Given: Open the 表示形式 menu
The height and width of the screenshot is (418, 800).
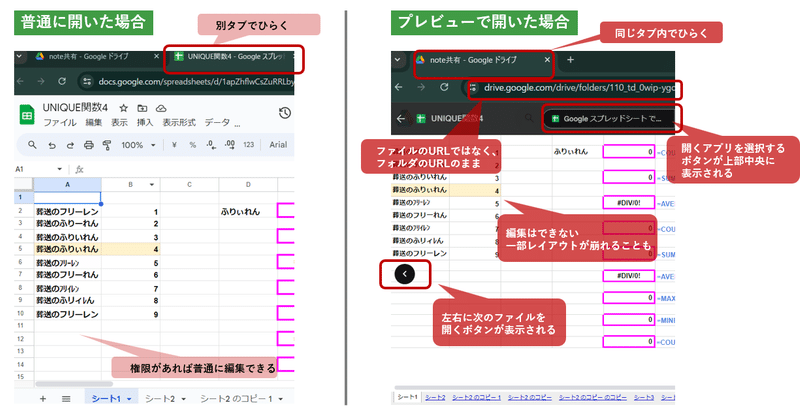Looking at the screenshot, I should coord(179,123).
